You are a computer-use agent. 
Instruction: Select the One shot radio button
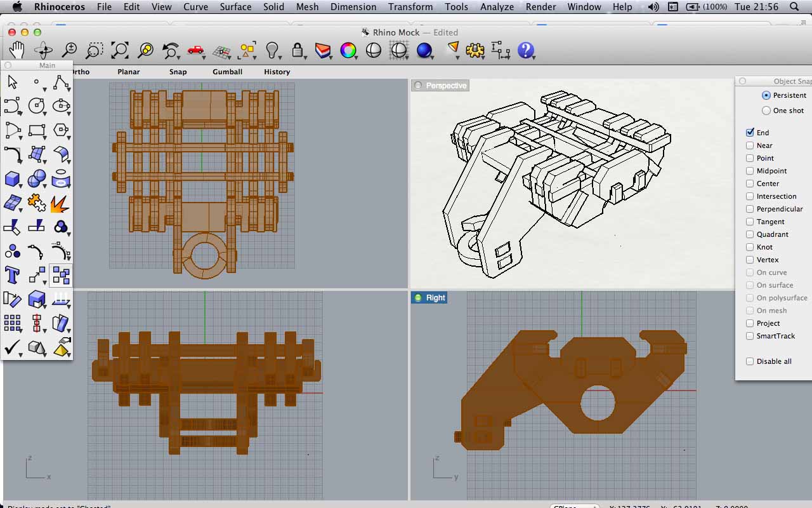pyautogui.click(x=766, y=110)
